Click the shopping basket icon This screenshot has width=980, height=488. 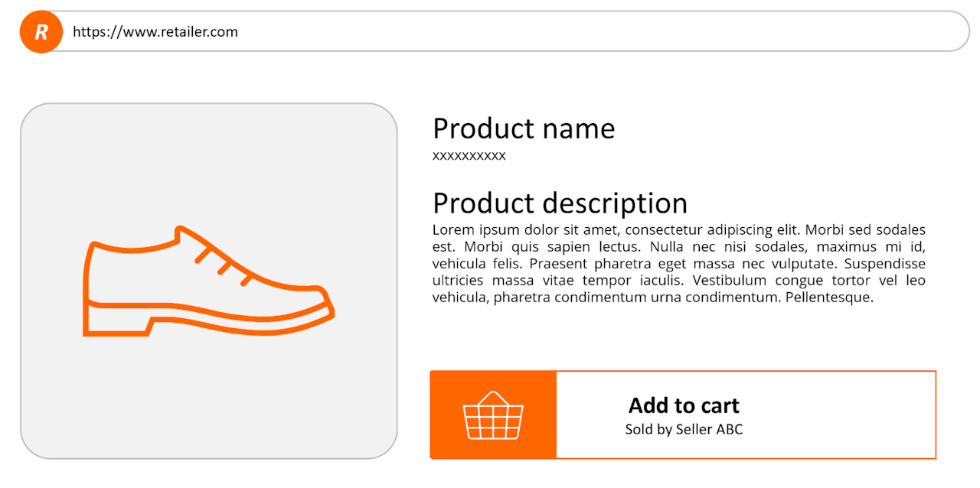pyautogui.click(x=493, y=415)
